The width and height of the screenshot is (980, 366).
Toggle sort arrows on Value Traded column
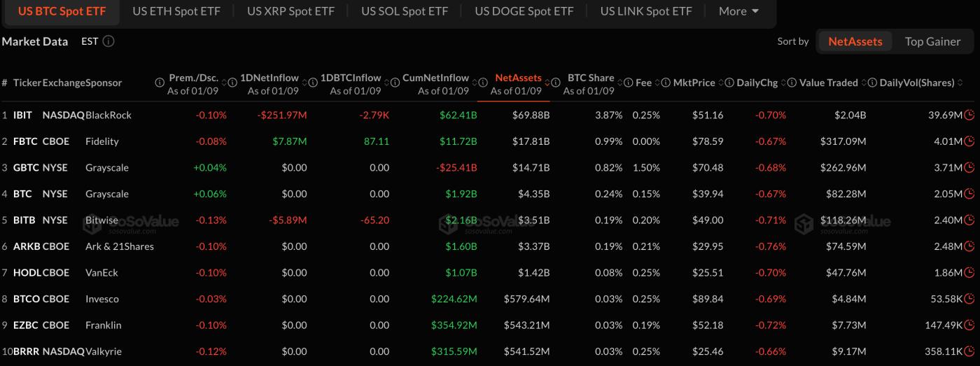pos(864,83)
